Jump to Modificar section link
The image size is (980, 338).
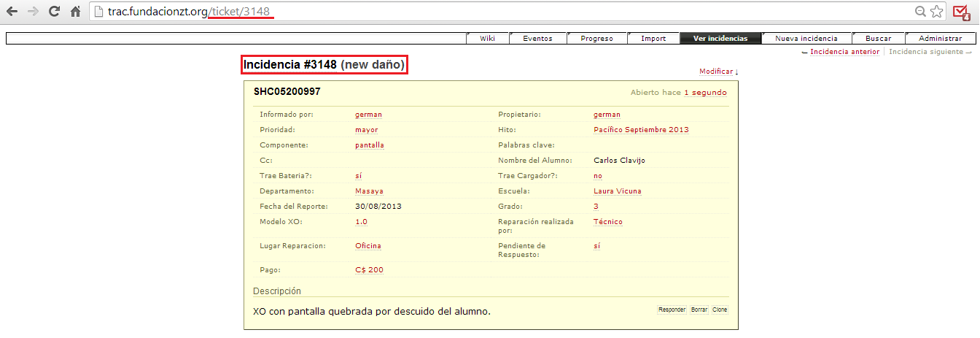pos(716,72)
